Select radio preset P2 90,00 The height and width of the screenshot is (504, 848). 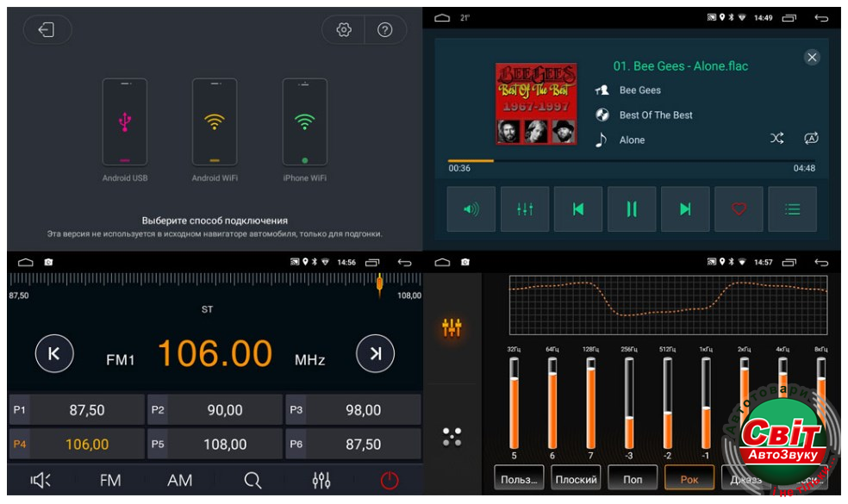[x=215, y=410]
